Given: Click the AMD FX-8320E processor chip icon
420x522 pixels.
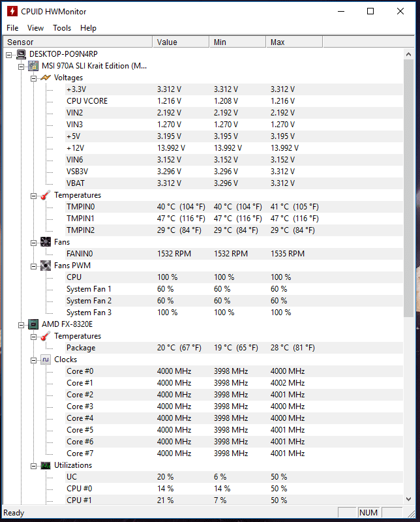Looking at the screenshot, I should (x=33, y=324).
